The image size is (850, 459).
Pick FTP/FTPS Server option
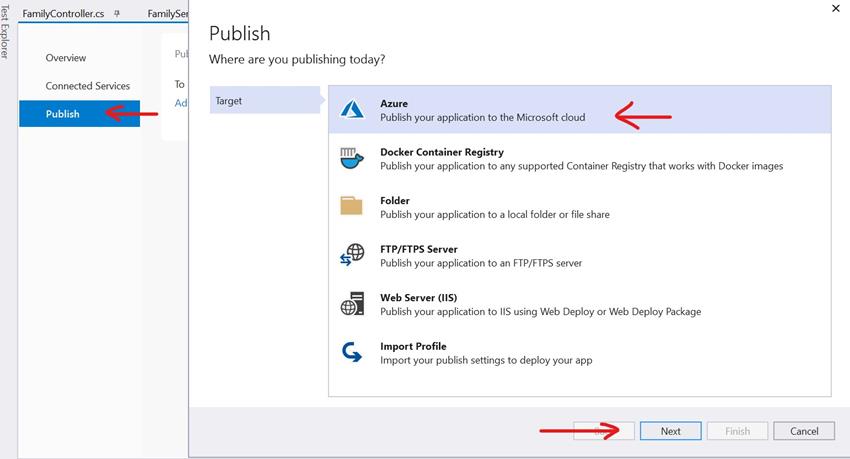click(579, 256)
